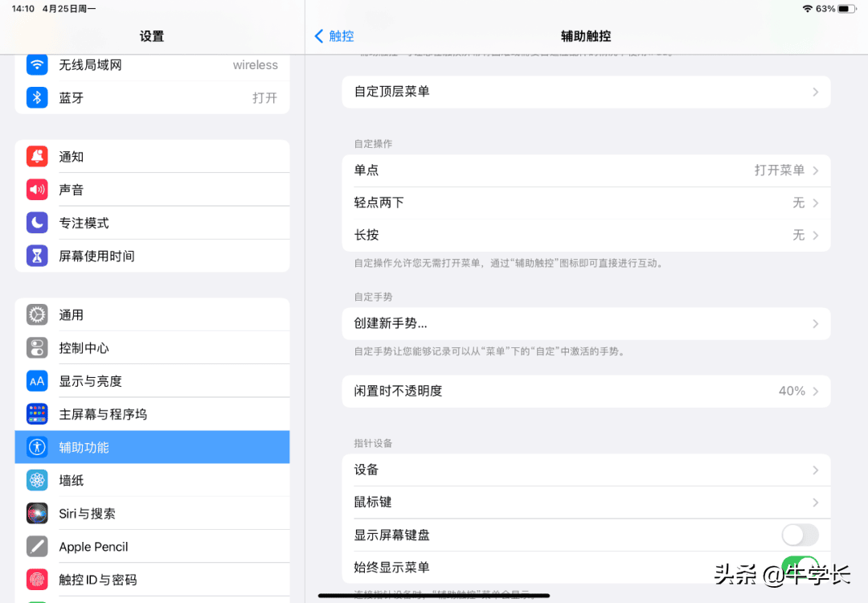Choose action for 长按
The width and height of the screenshot is (868, 603).
click(586, 235)
